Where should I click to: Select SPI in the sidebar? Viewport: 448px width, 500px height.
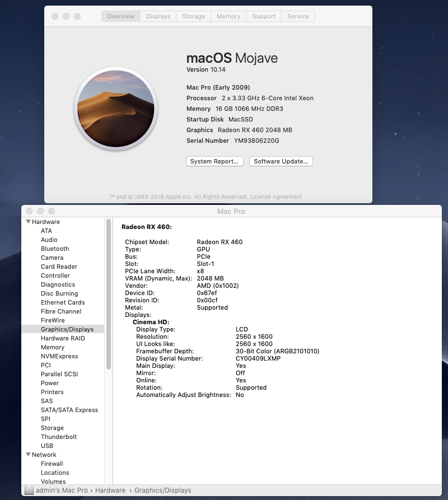(45, 419)
